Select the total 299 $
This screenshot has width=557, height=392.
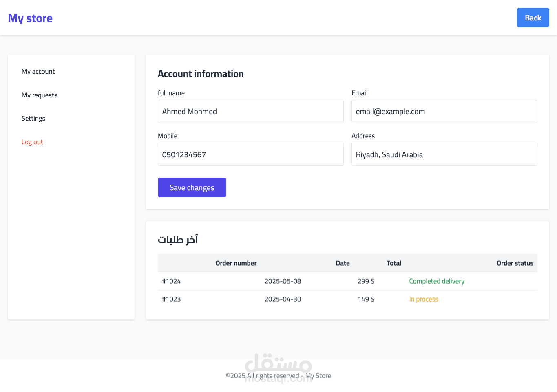click(366, 281)
